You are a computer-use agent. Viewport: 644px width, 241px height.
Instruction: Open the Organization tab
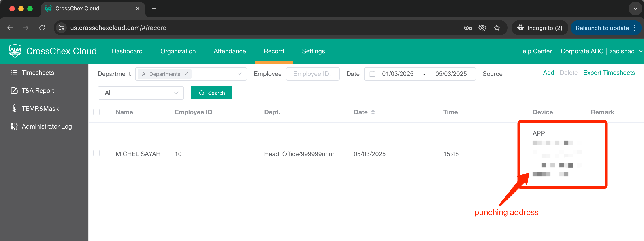click(x=178, y=51)
